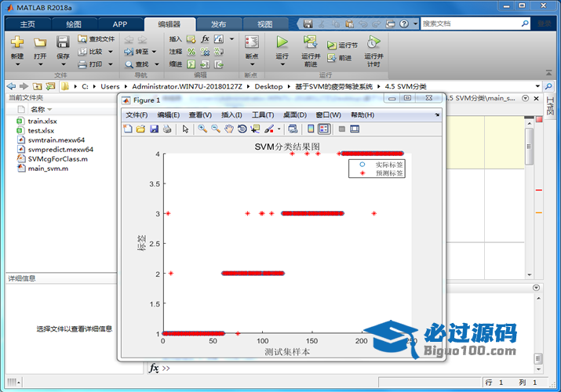561x392 pixels.
Task: Click the Run (运行) green arrow icon
Action: (282, 42)
